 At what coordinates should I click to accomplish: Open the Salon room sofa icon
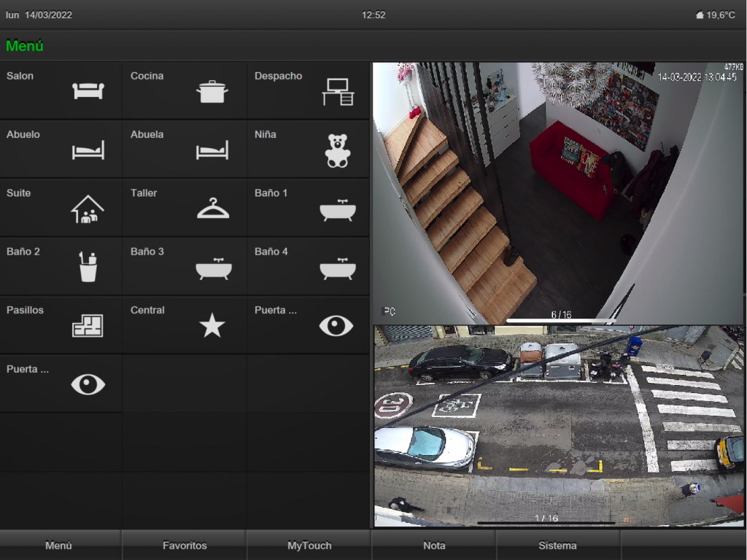click(x=88, y=91)
